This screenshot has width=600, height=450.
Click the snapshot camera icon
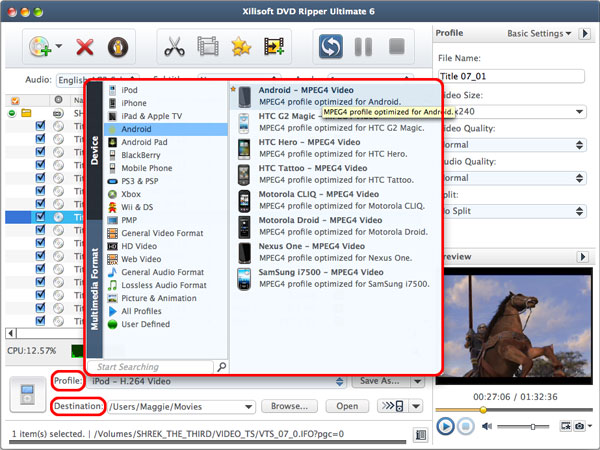[580, 426]
